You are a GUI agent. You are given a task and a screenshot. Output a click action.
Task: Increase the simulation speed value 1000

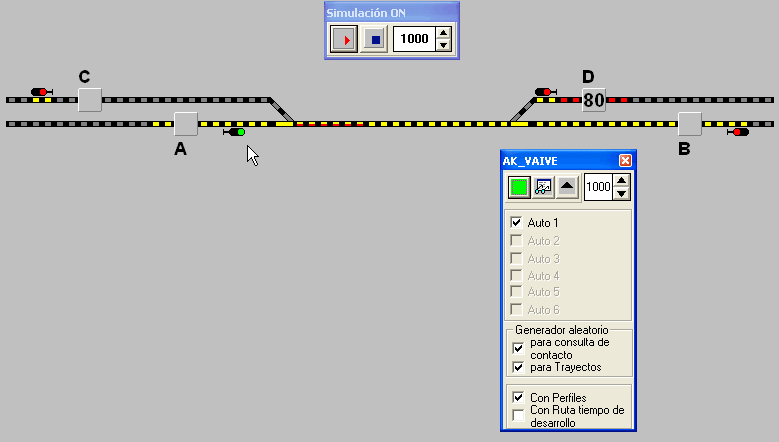tap(443, 33)
